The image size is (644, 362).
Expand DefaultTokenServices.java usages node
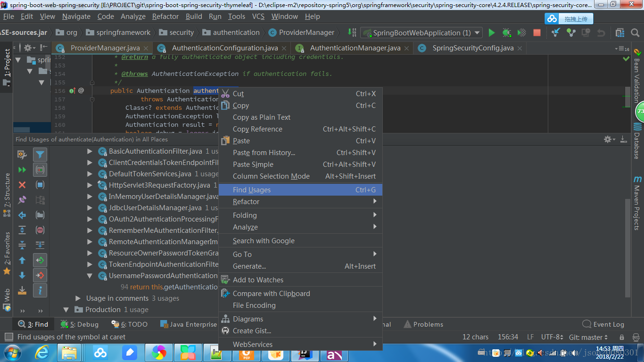(90, 174)
